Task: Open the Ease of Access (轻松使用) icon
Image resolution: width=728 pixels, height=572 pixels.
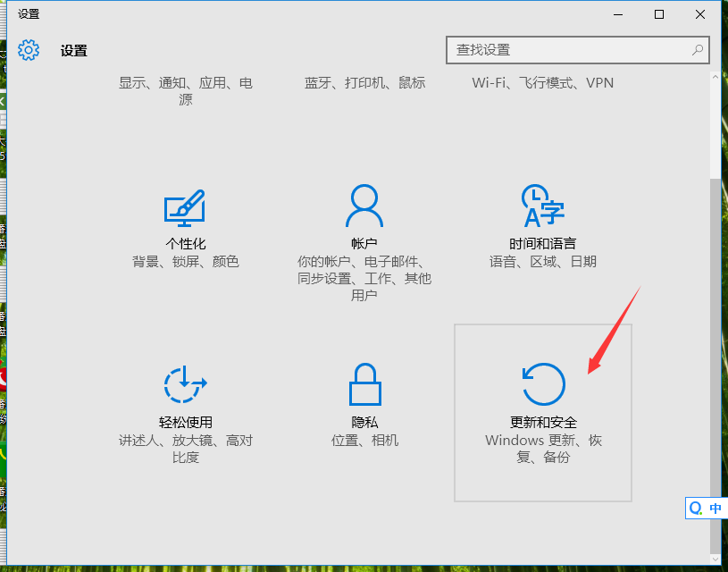Action: [185, 384]
